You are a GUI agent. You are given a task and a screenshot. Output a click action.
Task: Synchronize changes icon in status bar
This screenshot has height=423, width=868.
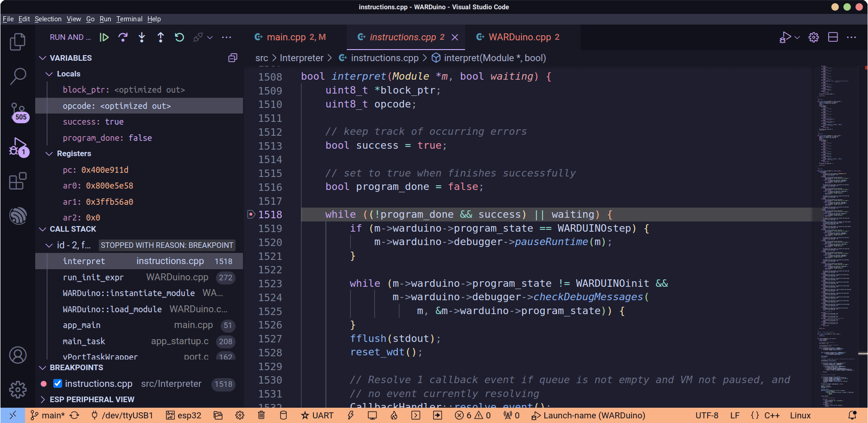pos(75,416)
